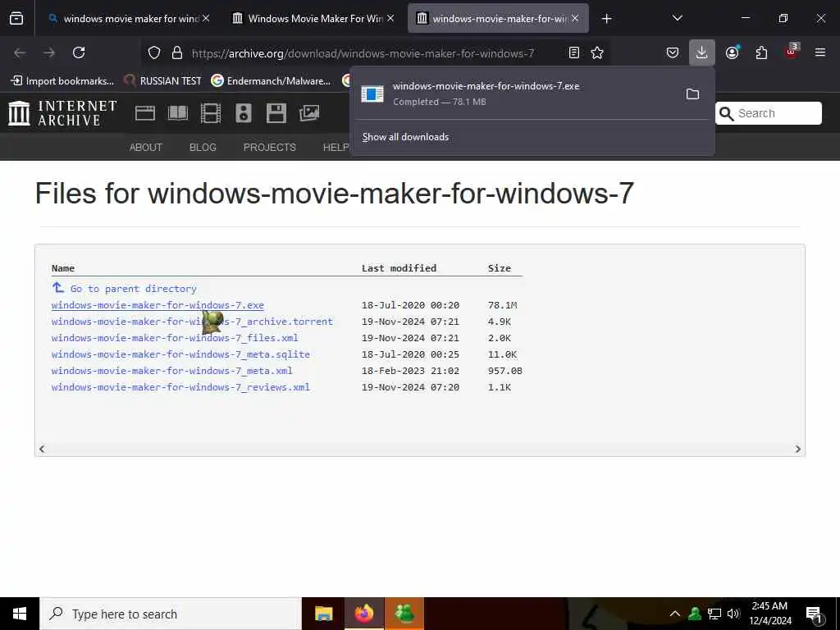Image resolution: width=840 pixels, height=630 pixels.
Task: Go back to previous page
Action: (x=20, y=52)
